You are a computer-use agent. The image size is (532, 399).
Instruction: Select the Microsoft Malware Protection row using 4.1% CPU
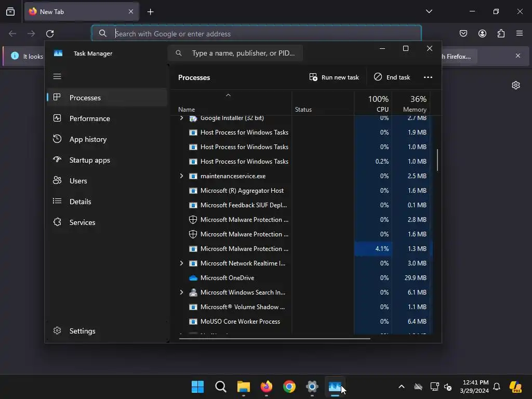[301, 249]
